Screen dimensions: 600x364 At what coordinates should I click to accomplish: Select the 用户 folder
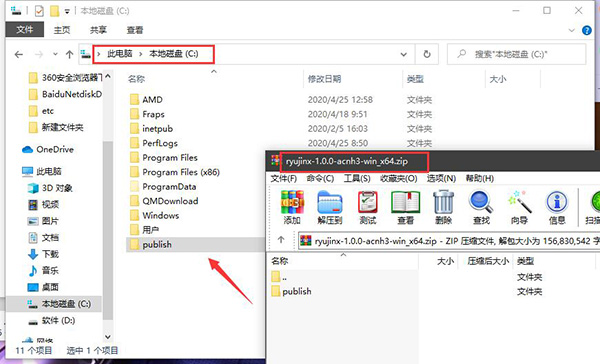click(x=144, y=230)
